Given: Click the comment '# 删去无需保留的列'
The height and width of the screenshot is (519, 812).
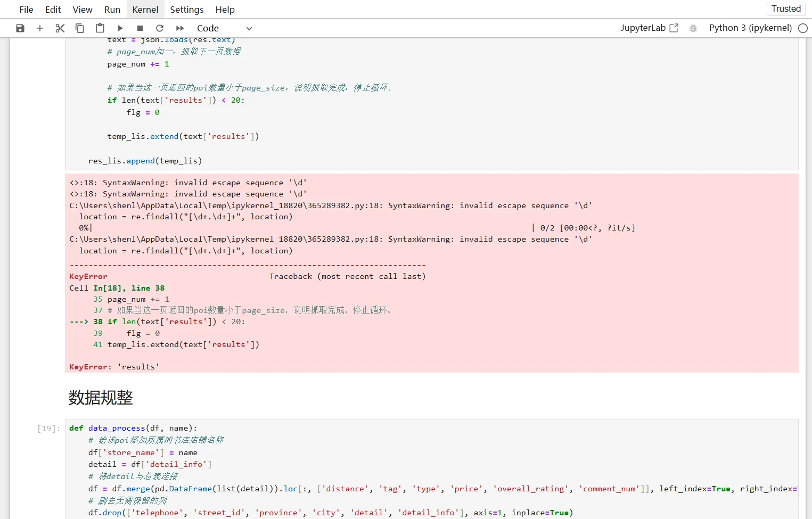Looking at the screenshot, I should coord(127,501).
